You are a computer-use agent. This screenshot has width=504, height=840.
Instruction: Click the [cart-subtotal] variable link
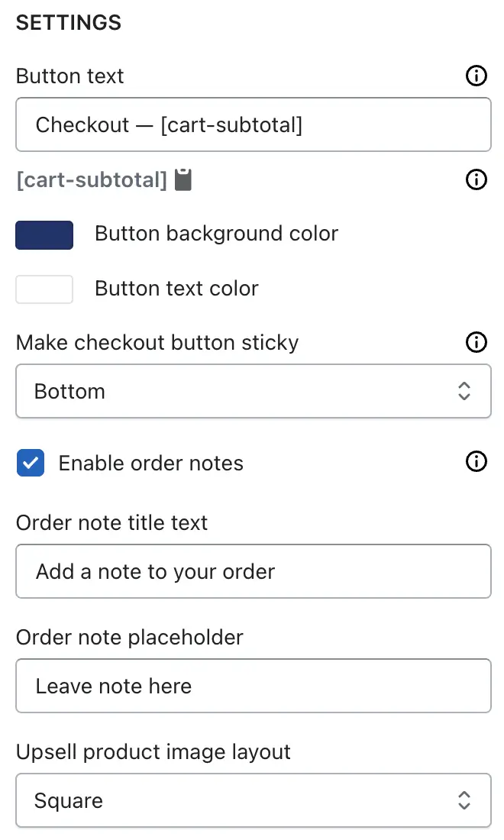point(92,180)
